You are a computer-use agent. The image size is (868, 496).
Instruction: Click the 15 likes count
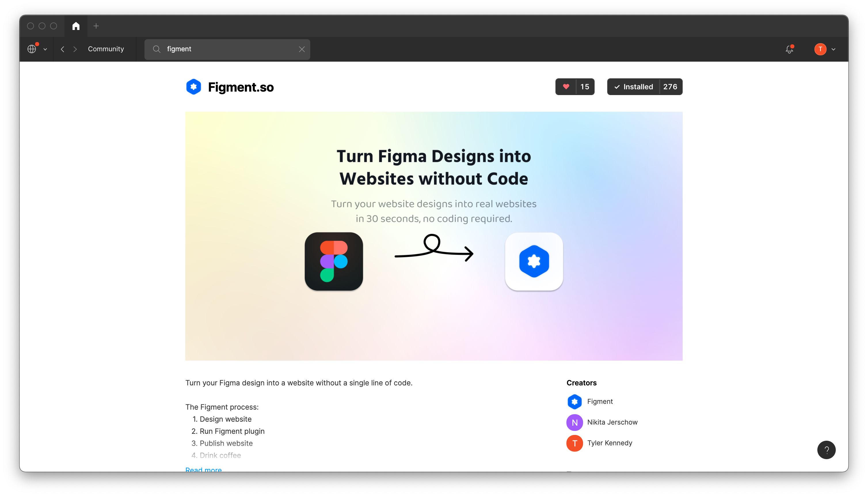click(585, 86)
